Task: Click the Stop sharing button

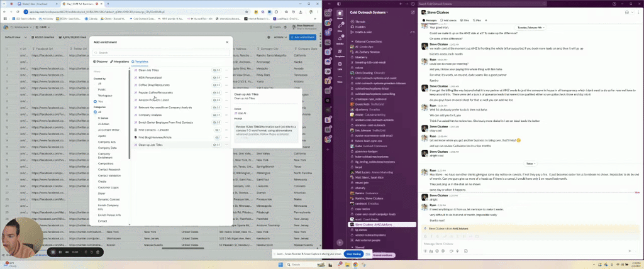Action: click(x=353, y=255)
